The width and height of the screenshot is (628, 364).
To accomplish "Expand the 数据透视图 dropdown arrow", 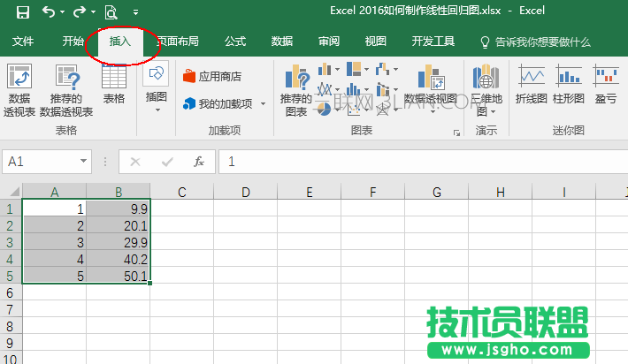I will pos(433,112).
